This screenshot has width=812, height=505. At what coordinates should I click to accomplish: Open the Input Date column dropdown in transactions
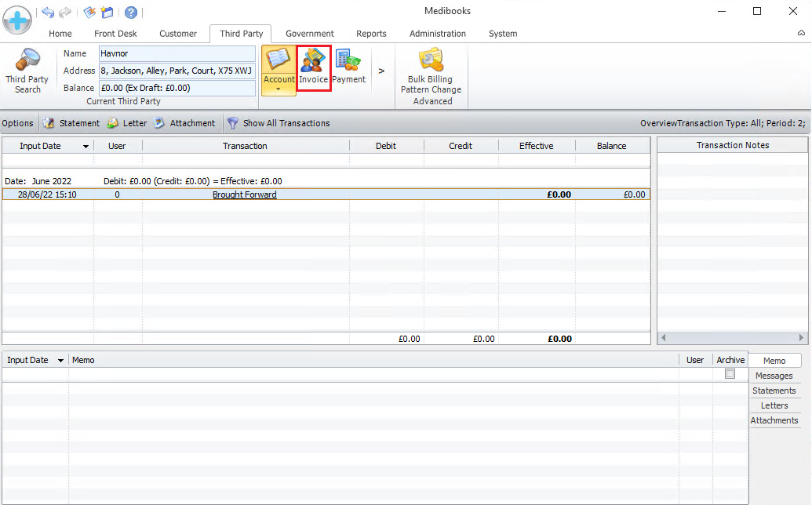pos(86,147)
